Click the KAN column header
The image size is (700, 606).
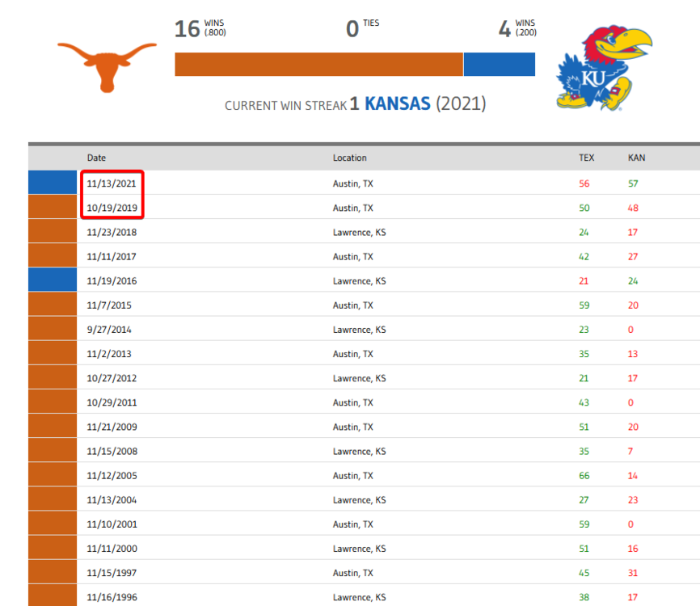click(636, 158)
